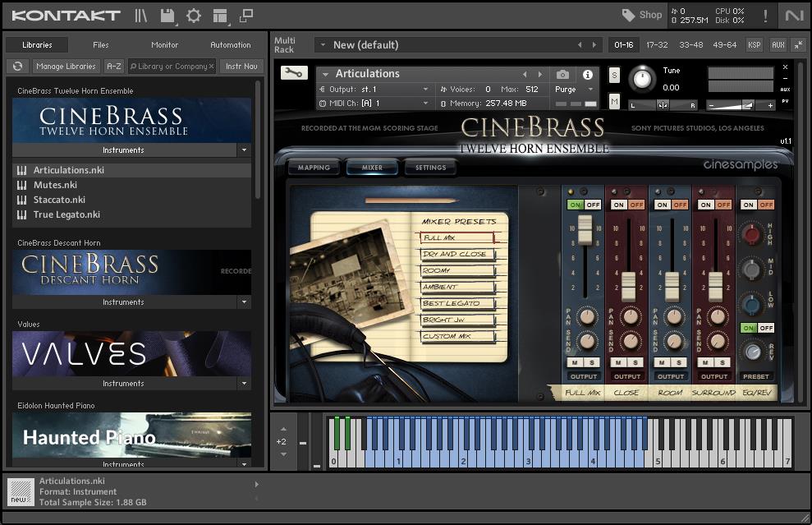Switch to the Files tab

pos(100,45)
